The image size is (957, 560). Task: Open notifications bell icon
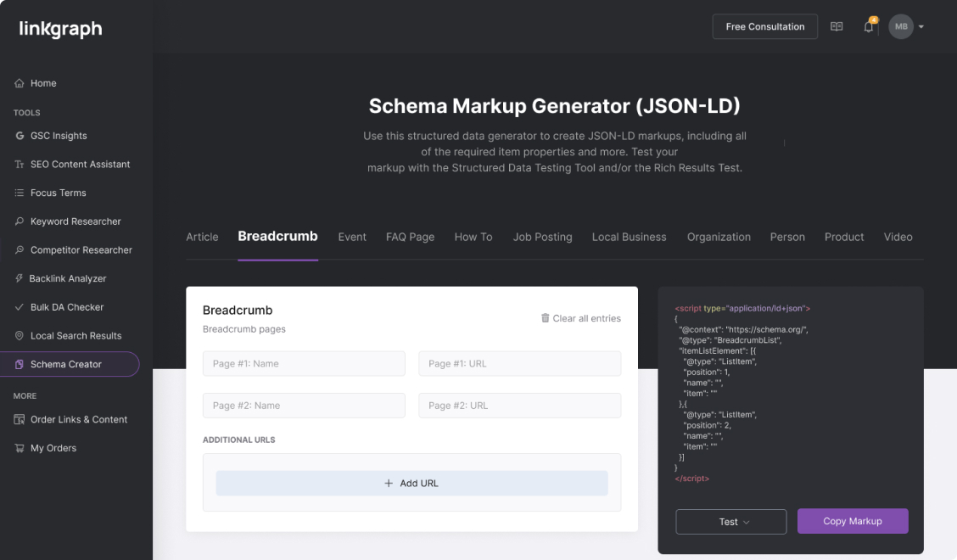(x=869, y=26)
